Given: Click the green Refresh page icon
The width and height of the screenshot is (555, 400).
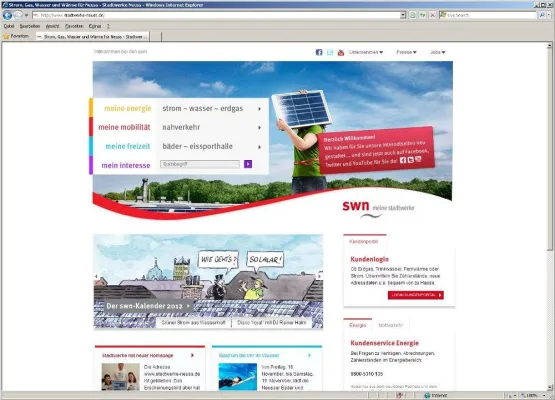Looking at the screenshot, I should (x=423, y=15).
